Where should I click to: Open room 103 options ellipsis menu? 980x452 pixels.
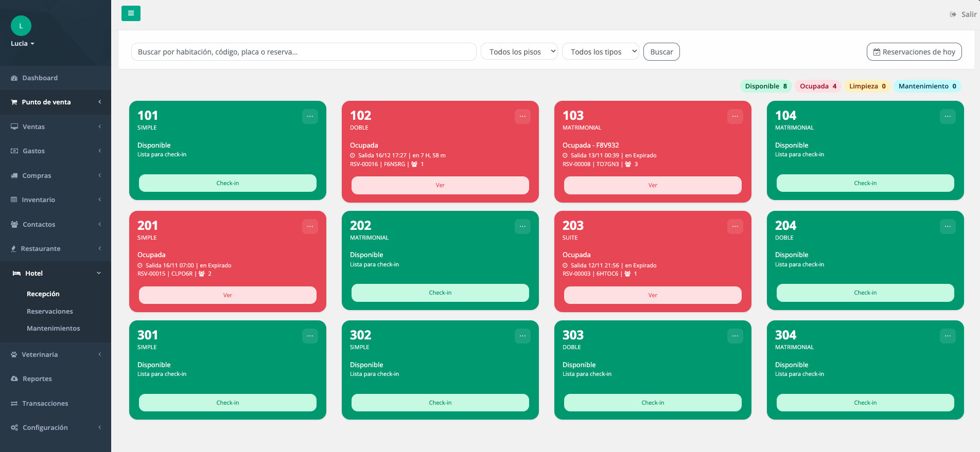click(735, 116)
